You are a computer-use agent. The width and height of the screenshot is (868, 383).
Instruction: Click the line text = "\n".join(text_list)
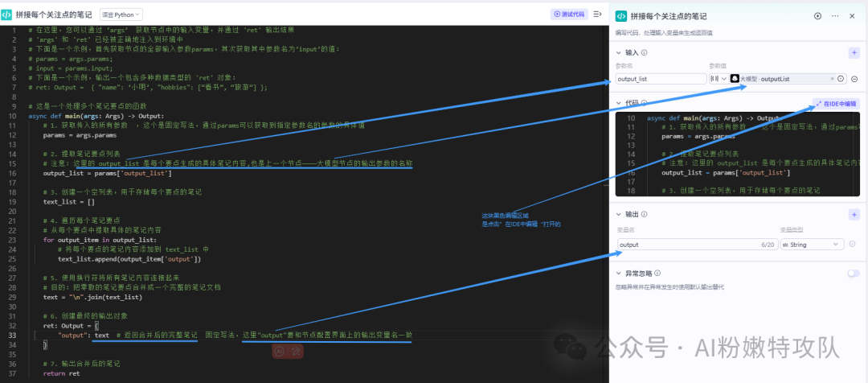tap(92, 297)
